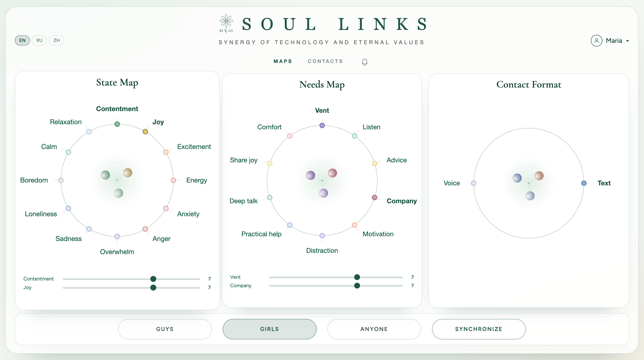Select the Sadness node dot
Image resolution: width=644 pixels, height=360 pixels.
[x=89, y=229]
